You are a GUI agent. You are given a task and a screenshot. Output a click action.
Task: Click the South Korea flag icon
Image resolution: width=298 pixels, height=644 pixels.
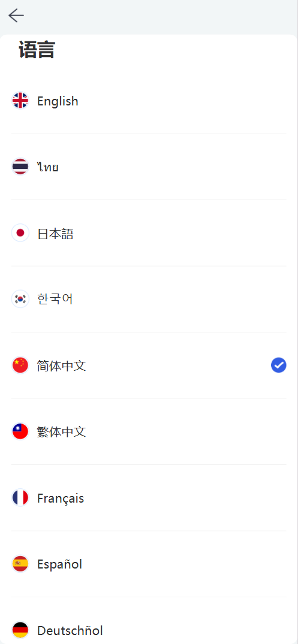(x=20, y=299)
